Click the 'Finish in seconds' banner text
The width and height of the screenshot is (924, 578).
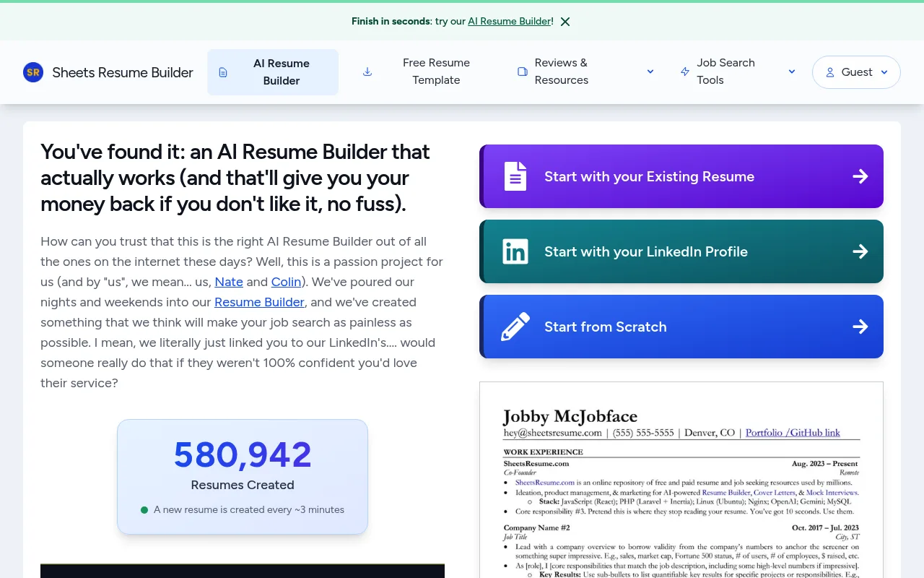[x=391, y=22]
